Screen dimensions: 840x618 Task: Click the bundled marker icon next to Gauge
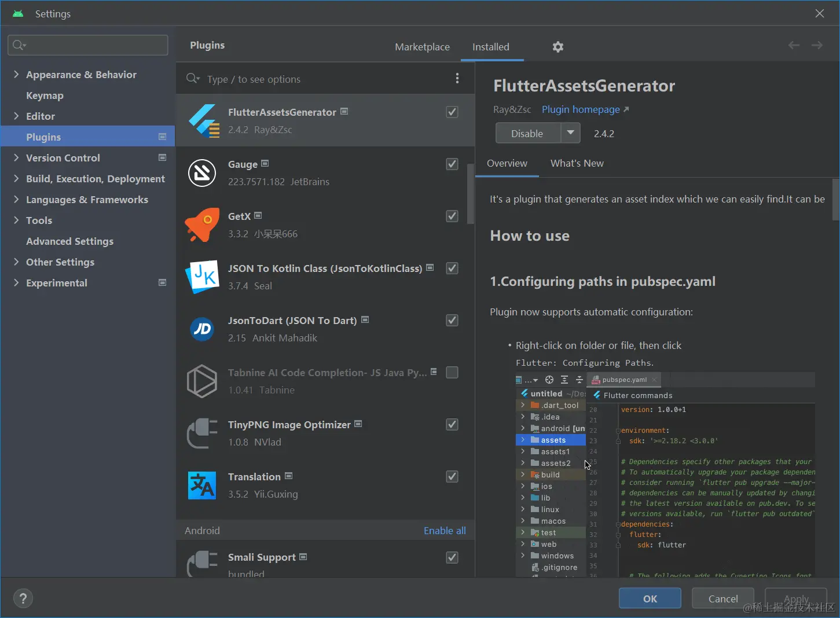point(265,163)
